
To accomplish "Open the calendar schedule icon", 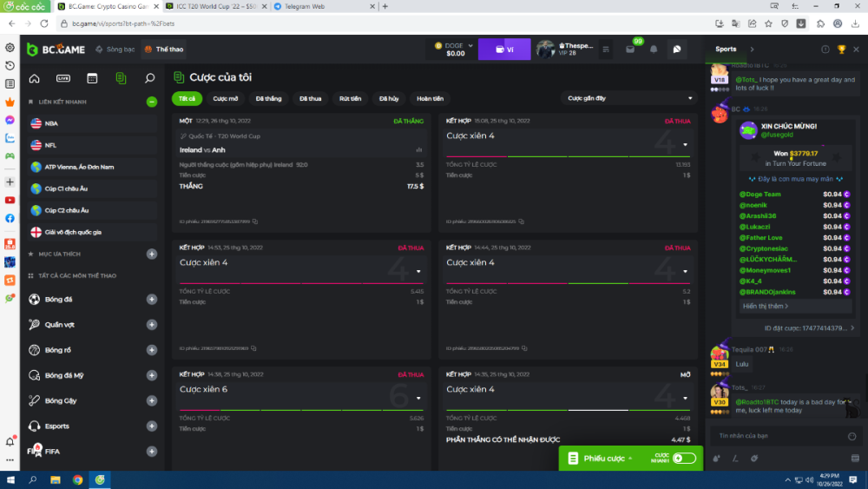I will (x=92, y=78).
